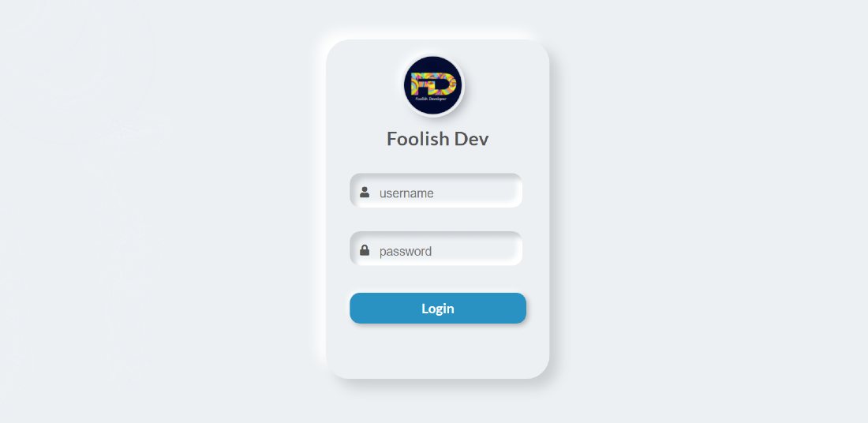
Task: Select the word Foolish in title
Action: pyautogui.click(x=418, y=138)
